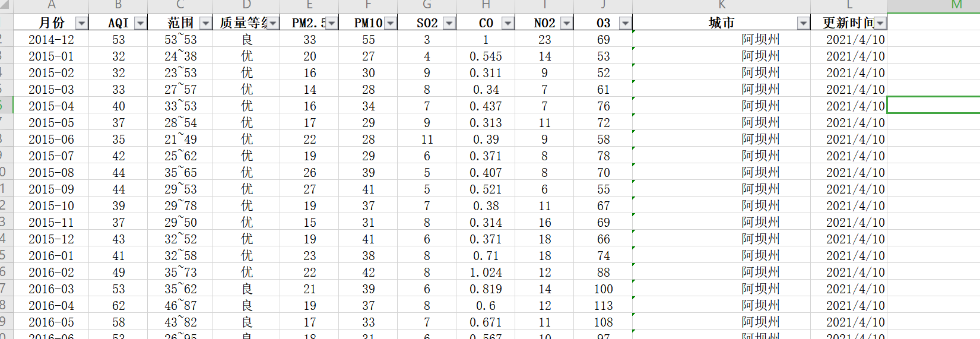The height and width of the screenshot is (339, 980).
Task: Select the month cell 2015-07
Action: coord(52,156)
